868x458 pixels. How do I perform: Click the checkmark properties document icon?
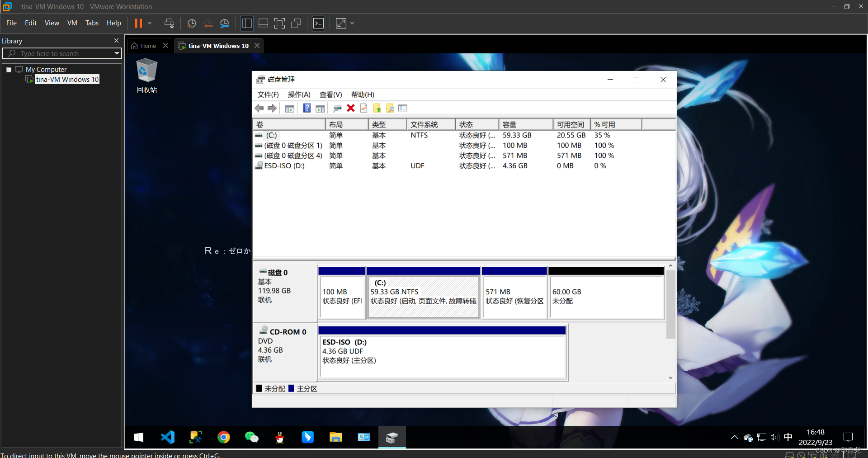[x=363, y=108]
